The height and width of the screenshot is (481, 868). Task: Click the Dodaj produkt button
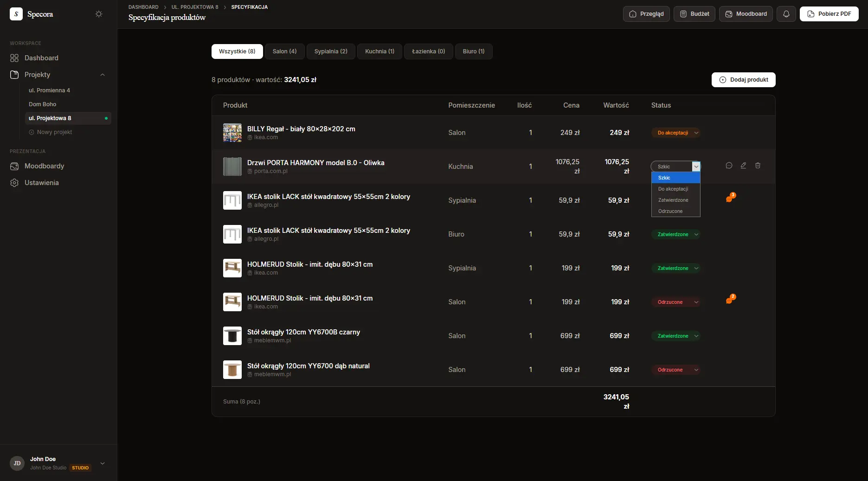[x=743, y=80]
